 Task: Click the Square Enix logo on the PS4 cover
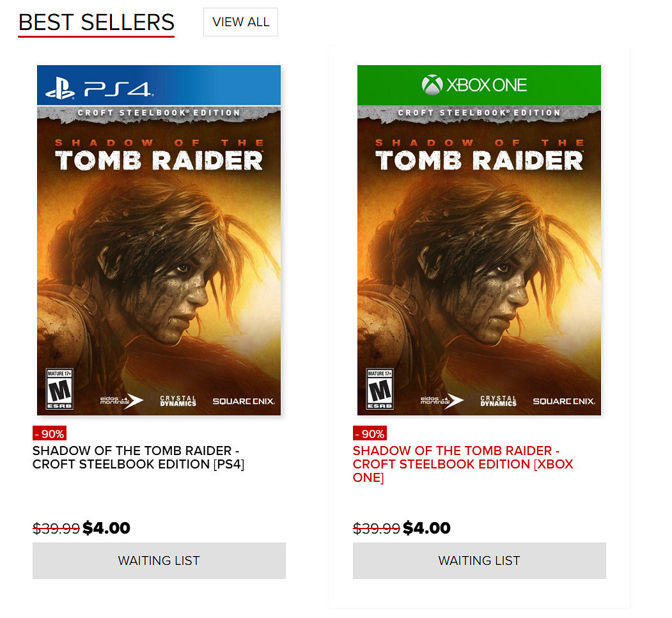click(244, 401)
